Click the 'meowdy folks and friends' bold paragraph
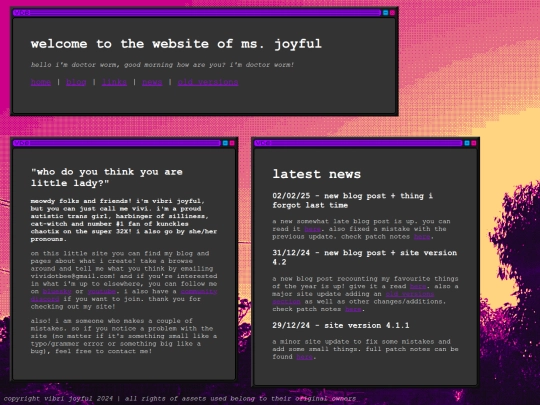This screenshot has width=540, height=405. coord(124,220)
